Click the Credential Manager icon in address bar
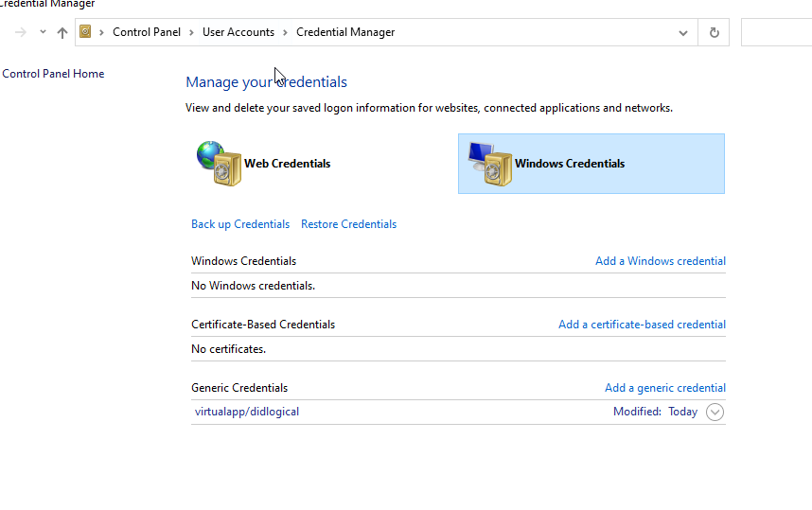The height and width of the screenshot is (510, 812). pos(85,32)
